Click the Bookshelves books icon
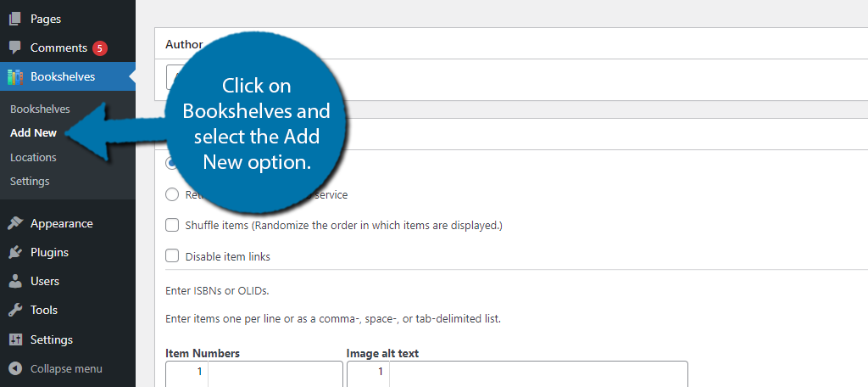The image size is (868, 387). click(15, 76)
